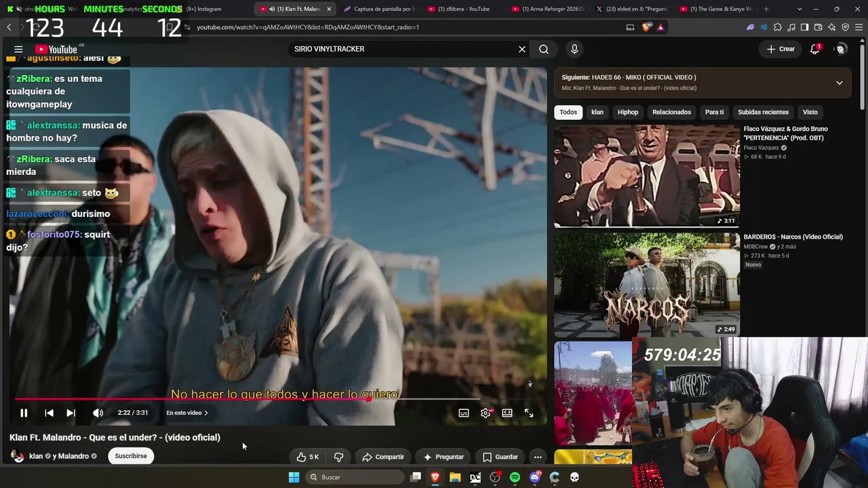The image size is (868, 488).
Task: Open Brave browser from the taskbar
Action: coord(435,477)
